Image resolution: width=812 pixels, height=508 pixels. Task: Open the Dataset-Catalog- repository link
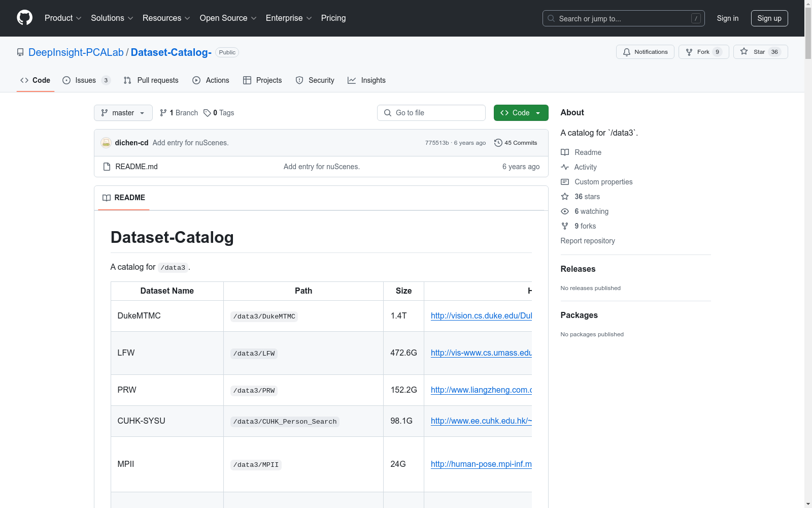click(x=171, y=52)
